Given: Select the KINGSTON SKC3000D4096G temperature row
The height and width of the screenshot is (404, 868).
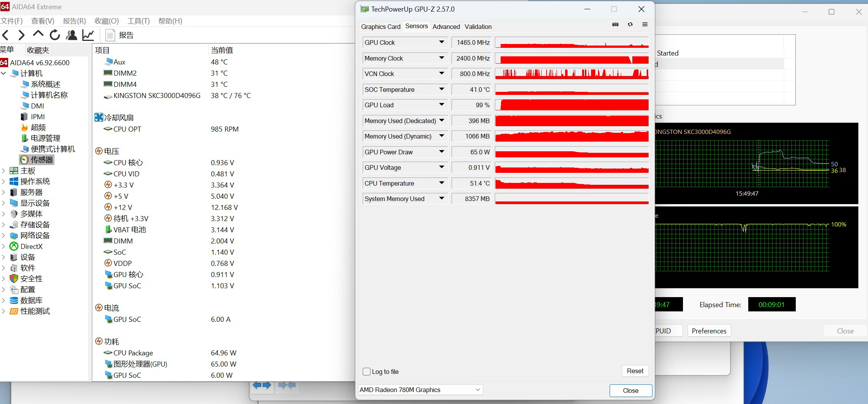Looking at the screenshot, I should [177, 95].
